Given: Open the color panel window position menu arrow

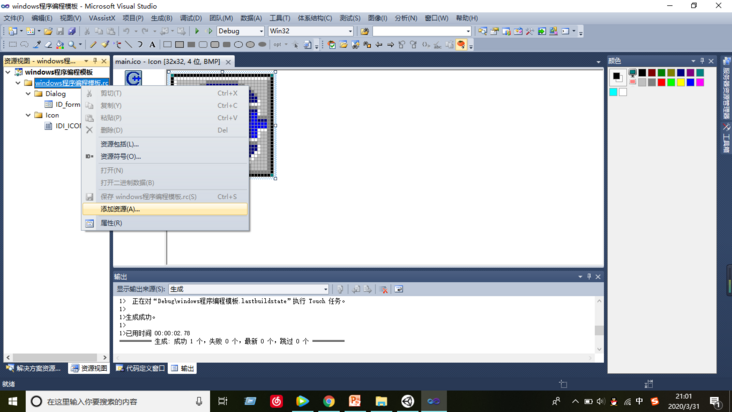Looking at the screenshot, I should [x=693, y=61].
